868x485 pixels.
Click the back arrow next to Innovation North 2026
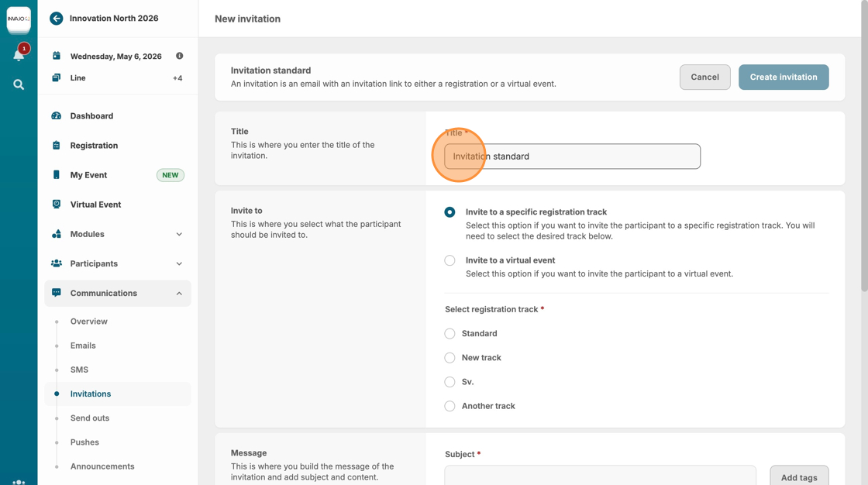[x=56, y=19]
